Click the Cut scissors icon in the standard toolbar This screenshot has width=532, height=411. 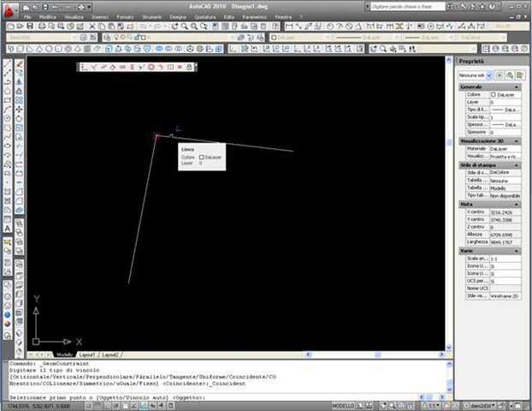92,27
